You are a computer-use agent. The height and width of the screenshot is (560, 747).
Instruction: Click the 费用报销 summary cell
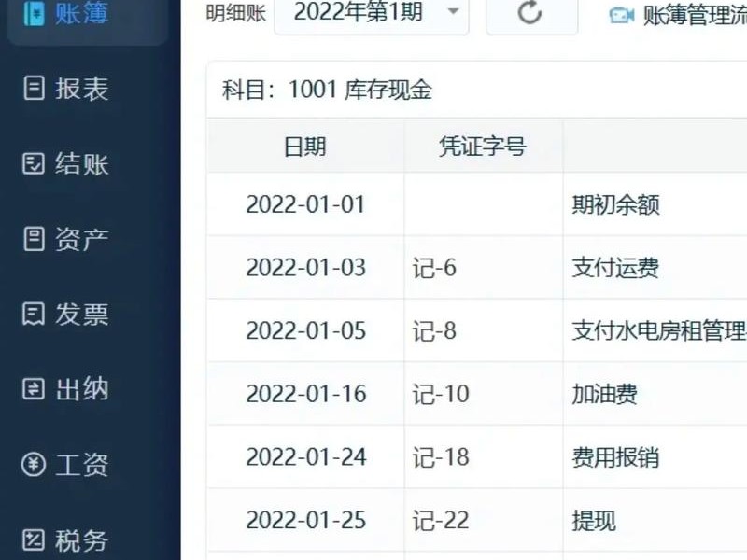pyautogui.click(x=615, y=457)
